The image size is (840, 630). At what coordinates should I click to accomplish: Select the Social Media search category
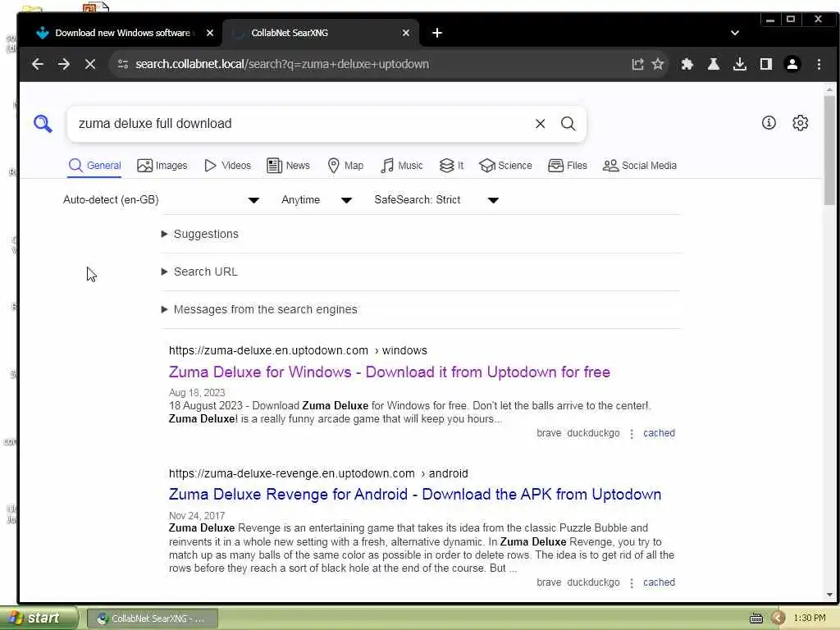coord(640,166)
